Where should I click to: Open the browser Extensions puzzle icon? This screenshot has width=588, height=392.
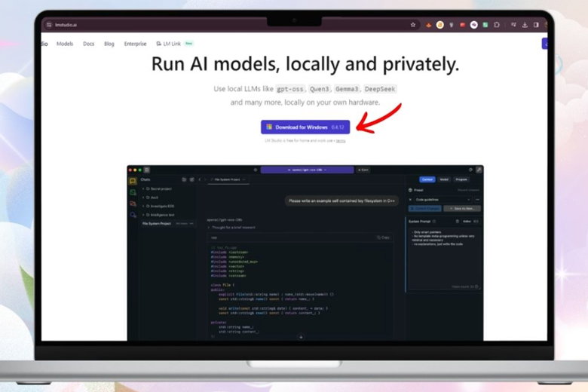coord(497,25)
